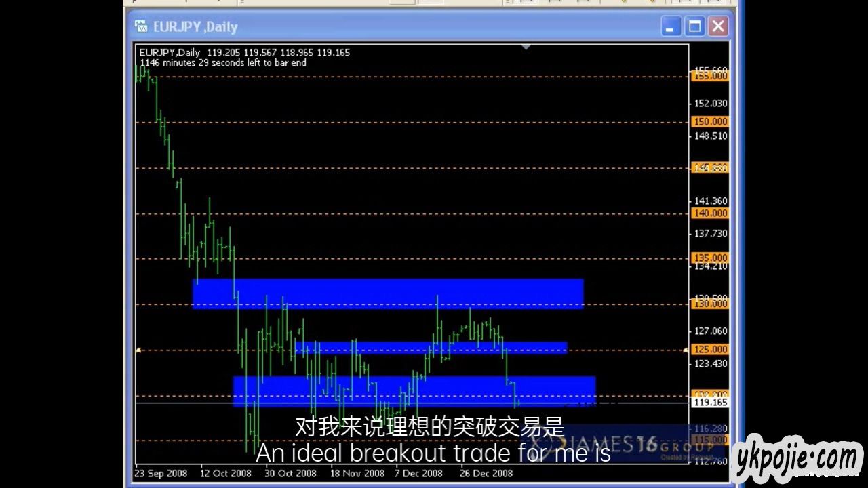Click the 23 Sep 2008 date label
Screen dimensions: 868x488
[x=161, y=473]
